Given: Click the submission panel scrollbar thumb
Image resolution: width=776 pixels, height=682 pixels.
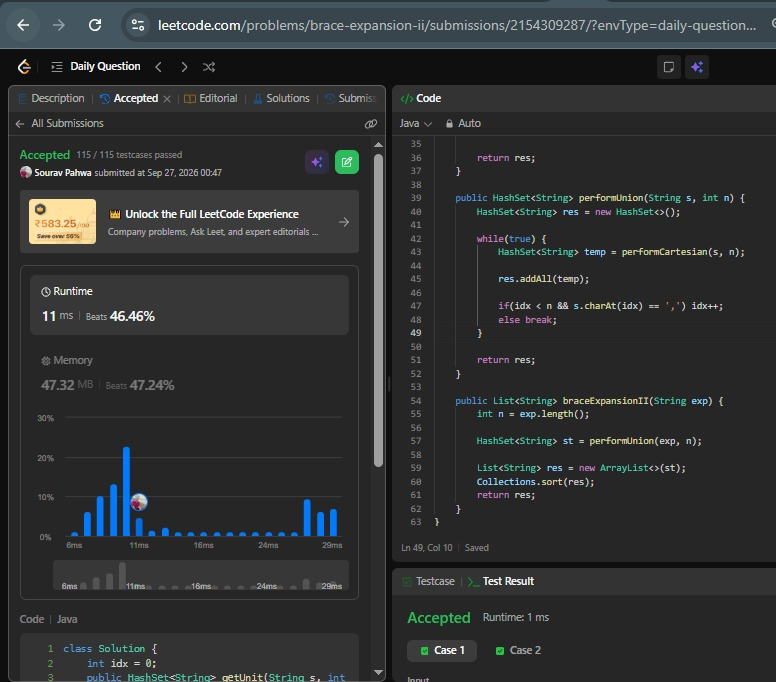Looking at the screenshot, I should [379, 310].
